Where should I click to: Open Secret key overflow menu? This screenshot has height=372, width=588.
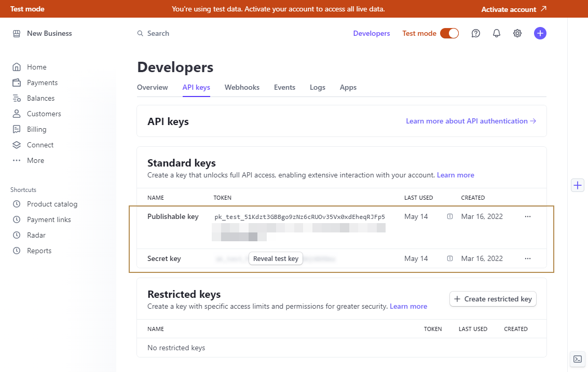[x=528, y=258]
